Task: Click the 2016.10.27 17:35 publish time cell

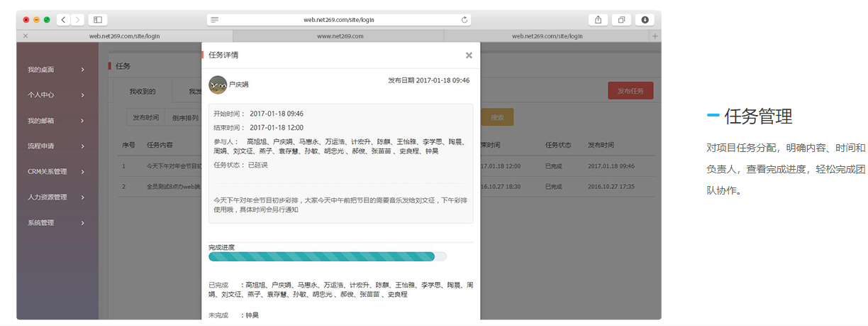Action: tap(611, 187)
